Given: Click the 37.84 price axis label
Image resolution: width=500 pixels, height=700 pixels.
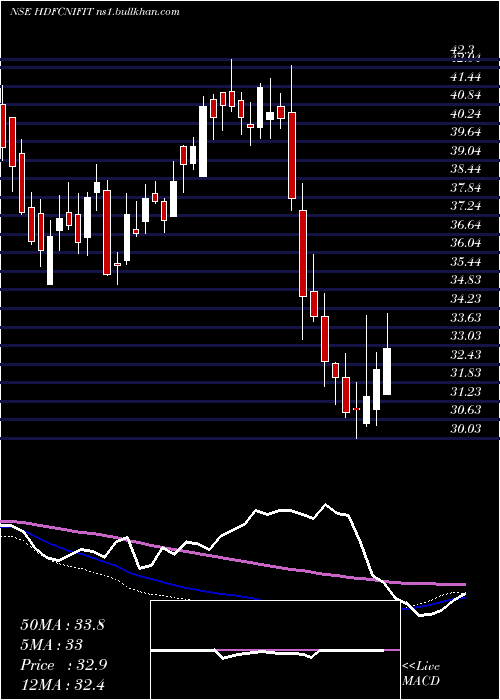Looking at the screenshot, I should coord(466,188).
